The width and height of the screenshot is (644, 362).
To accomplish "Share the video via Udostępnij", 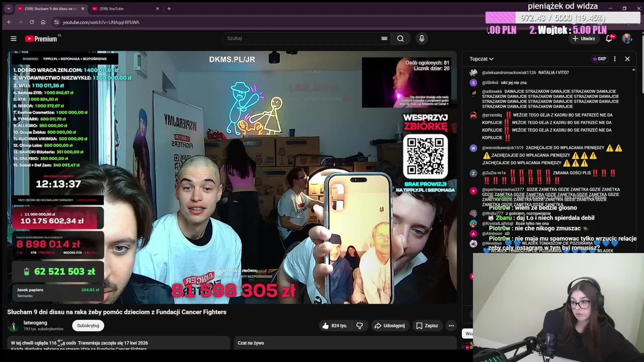I will (x=389, y=326).
